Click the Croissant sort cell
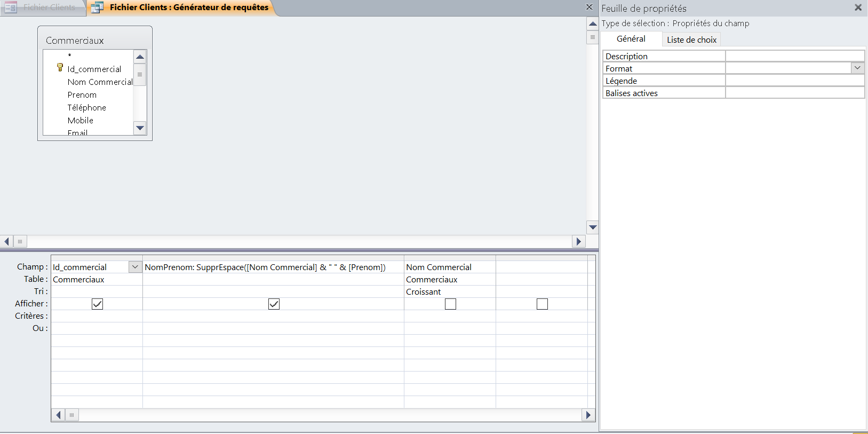This screenshot has width=868, height=434. coord(450,291)
